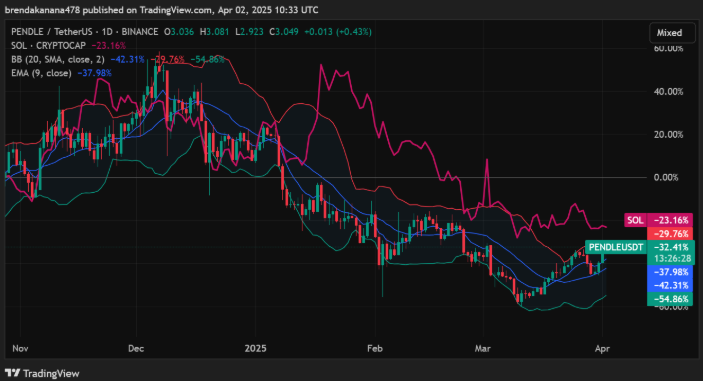The height and width of the screenshot is (381, 703).
Task: Click the Mar time axis label
Action: click(482, 348)
